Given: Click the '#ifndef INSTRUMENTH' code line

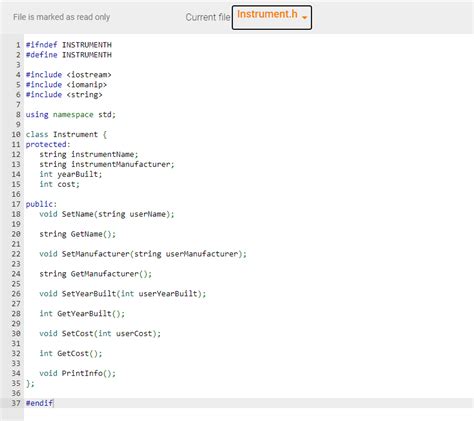Looking at the screenshot, I should point(69,45).
